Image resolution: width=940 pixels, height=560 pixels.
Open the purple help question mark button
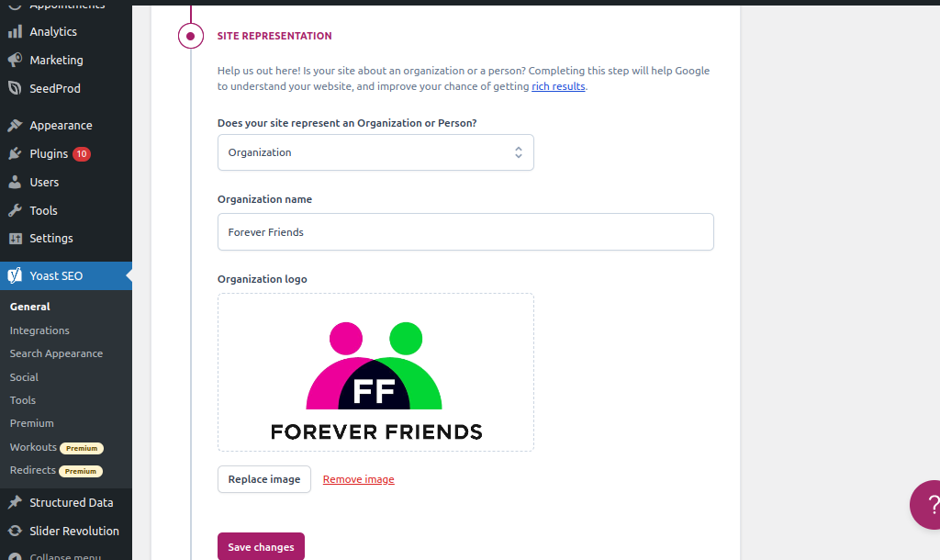coord(927,504)
